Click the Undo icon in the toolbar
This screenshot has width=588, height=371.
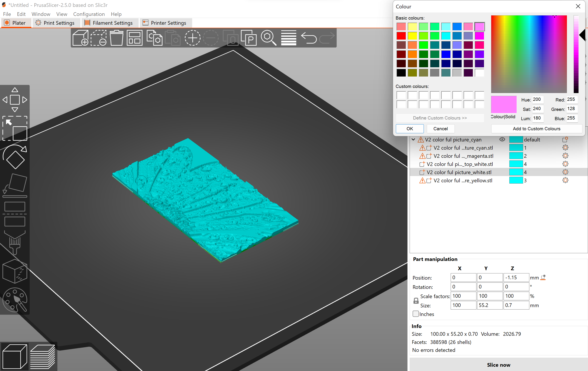coord(309,38)
